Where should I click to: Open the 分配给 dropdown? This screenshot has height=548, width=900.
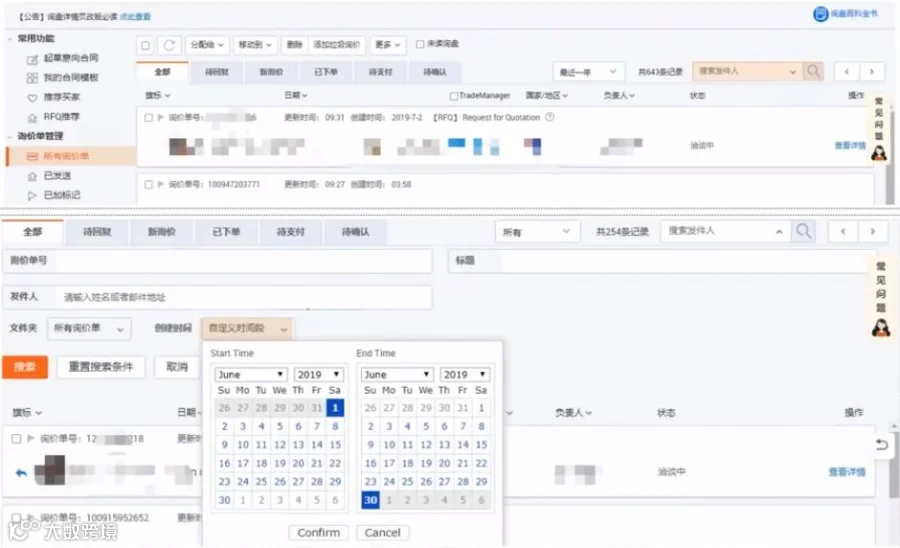pyautogui.click(x=207, y=45)
